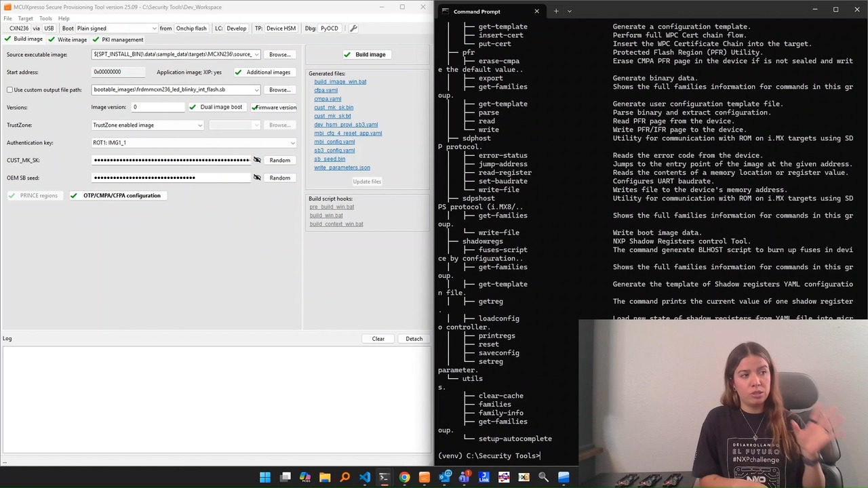Launch Visual Studio Code from the taskbar

(365, 477)
